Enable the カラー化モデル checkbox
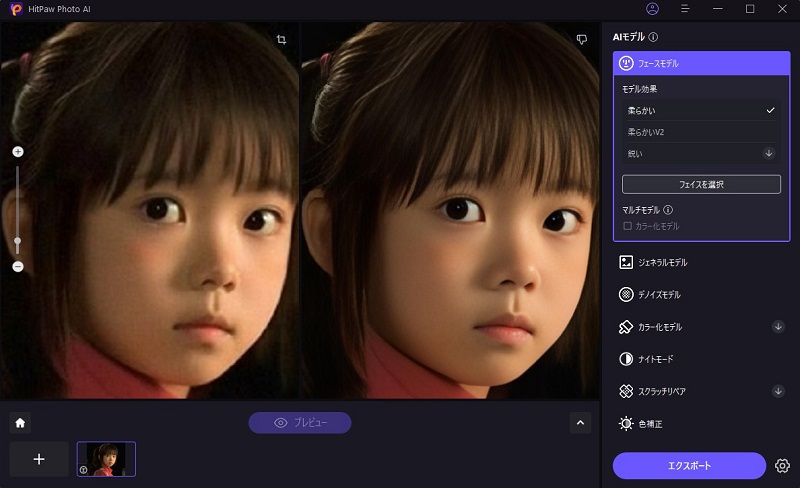 pyautogui.click(x=628, y=226)
